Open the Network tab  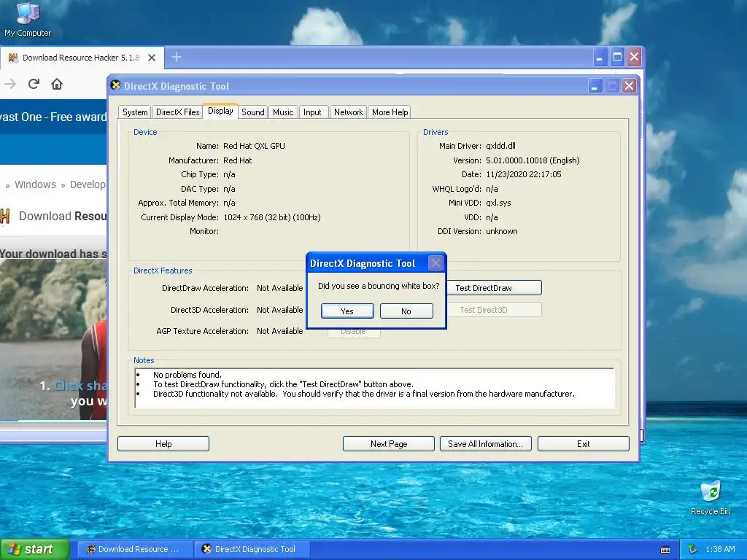348,112
